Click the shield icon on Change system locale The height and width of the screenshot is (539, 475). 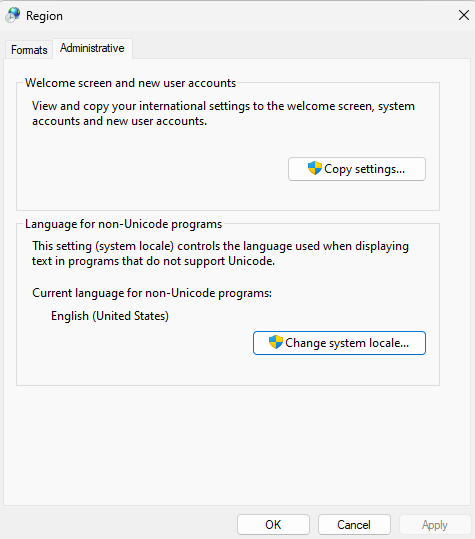pyautogui.click(x=276, y=342)
